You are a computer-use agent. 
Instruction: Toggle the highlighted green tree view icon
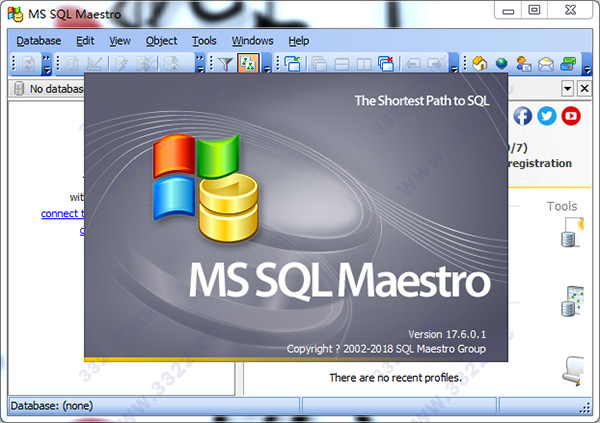point(248,64)
